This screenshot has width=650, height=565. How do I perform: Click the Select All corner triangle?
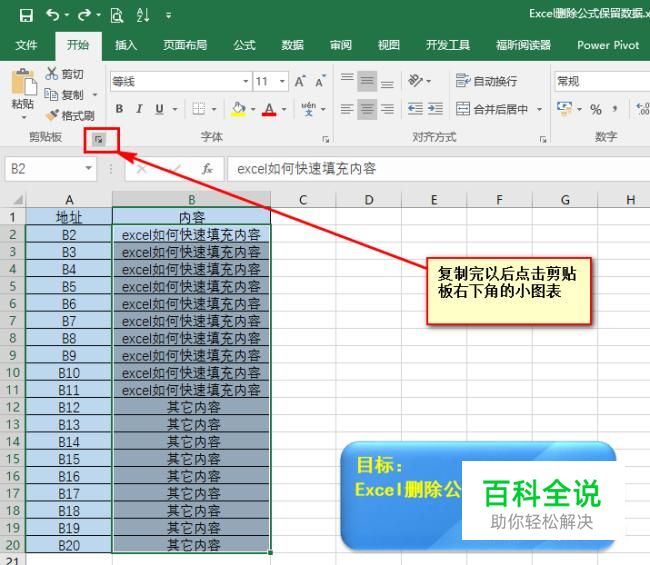pyautogui.click(x=17, y=200)
